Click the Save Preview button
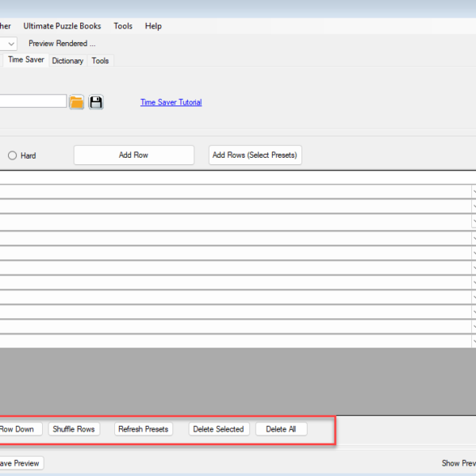476x476 pixels. pos(20,463)
